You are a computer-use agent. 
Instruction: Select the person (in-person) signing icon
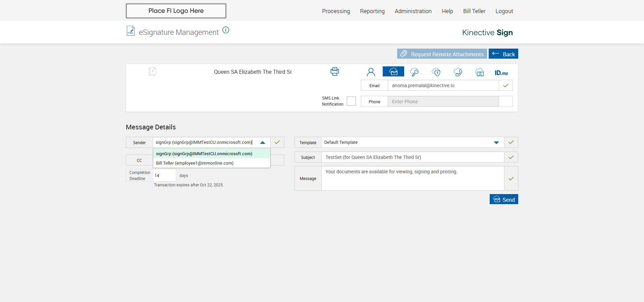[x=371, y=72]
